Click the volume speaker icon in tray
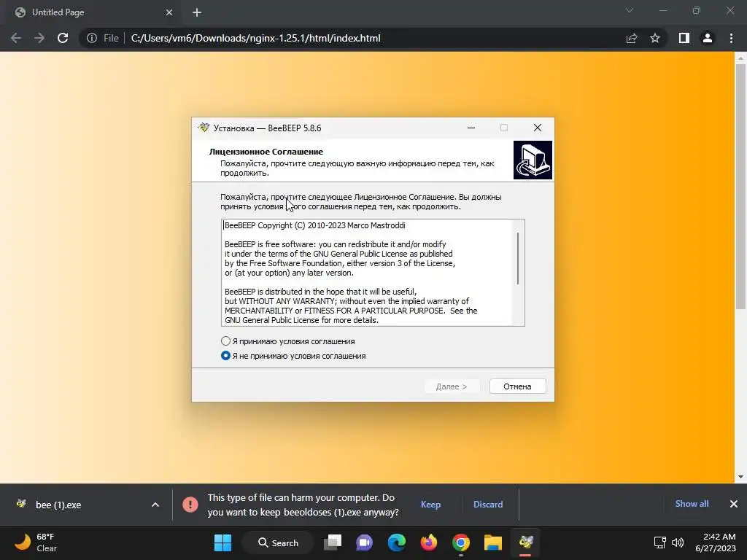Viewport: 747px width, 560px height. coord(678,542)
